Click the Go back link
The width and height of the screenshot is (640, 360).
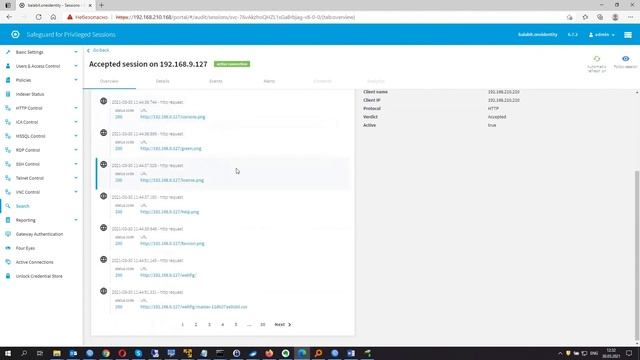point(98,50)
